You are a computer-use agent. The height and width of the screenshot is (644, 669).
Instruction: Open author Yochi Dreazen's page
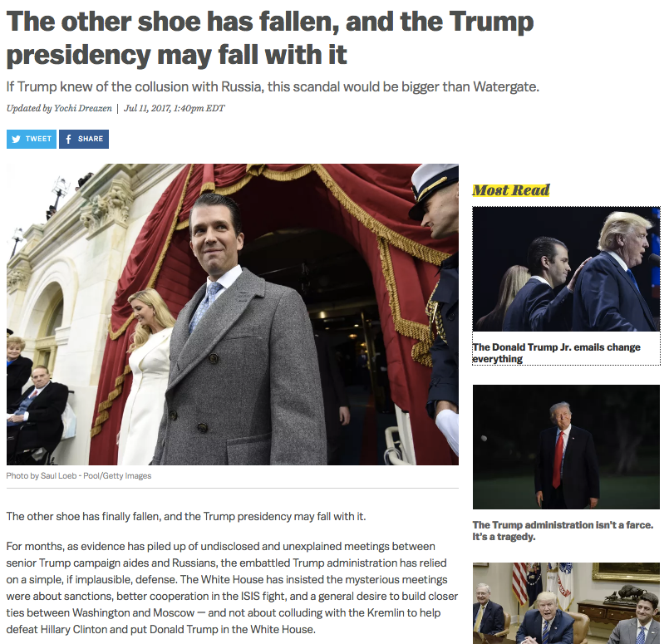[83, 108]
